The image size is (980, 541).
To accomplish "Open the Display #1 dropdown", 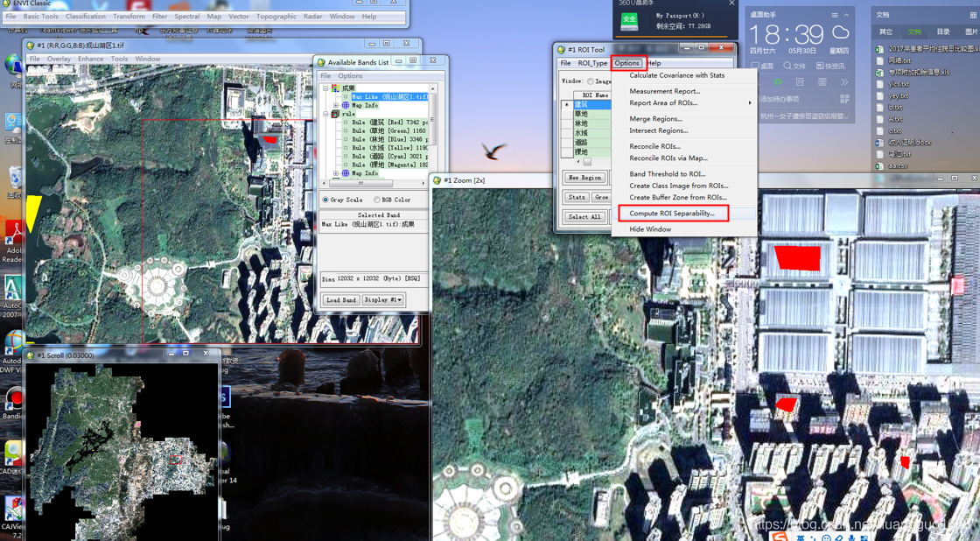I will pos(383,299).
